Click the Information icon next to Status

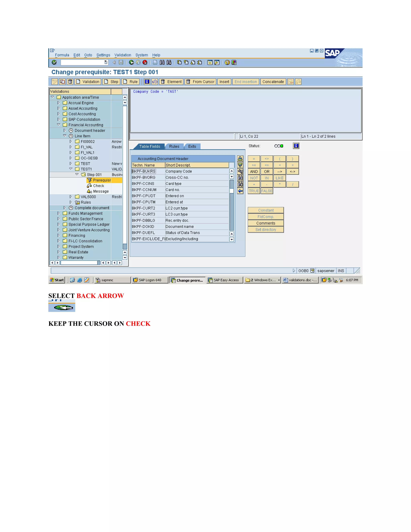pyautogui.click(x=296, y=146)
